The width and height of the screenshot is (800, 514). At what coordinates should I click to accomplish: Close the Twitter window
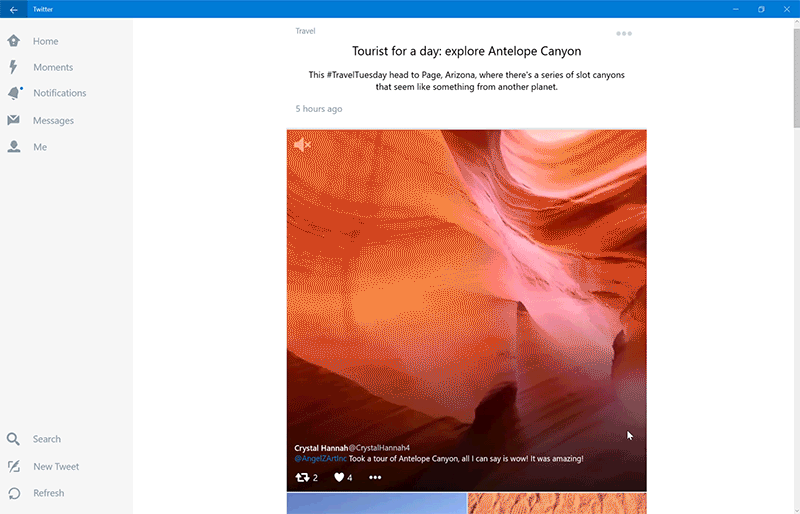[787, 9]
